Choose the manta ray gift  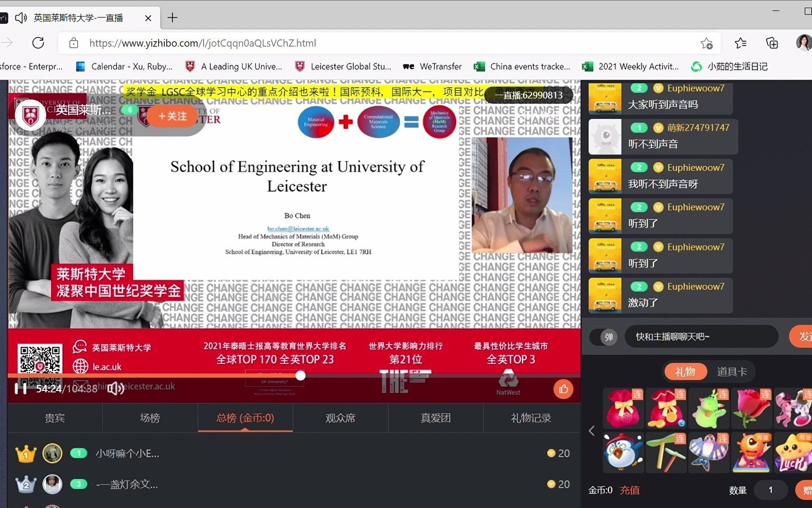pyautogui.click(x=709, y=452)
